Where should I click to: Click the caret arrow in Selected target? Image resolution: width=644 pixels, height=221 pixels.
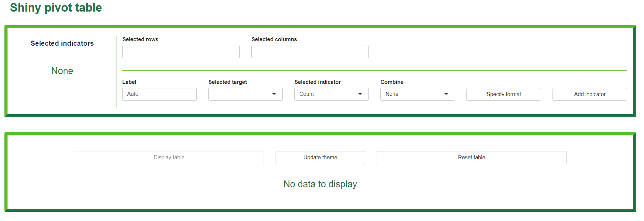coord(274,94)
